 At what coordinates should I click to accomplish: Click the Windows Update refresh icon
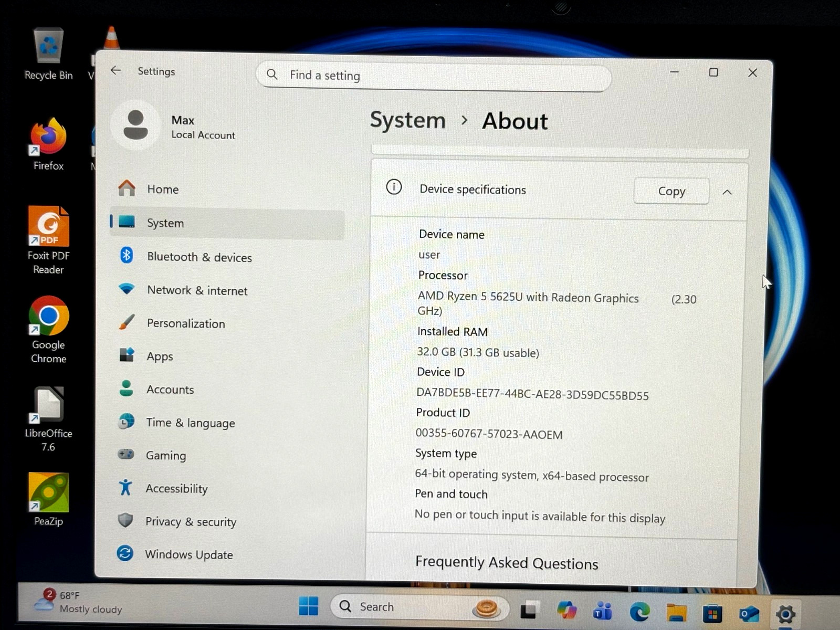tap(125, 553)
